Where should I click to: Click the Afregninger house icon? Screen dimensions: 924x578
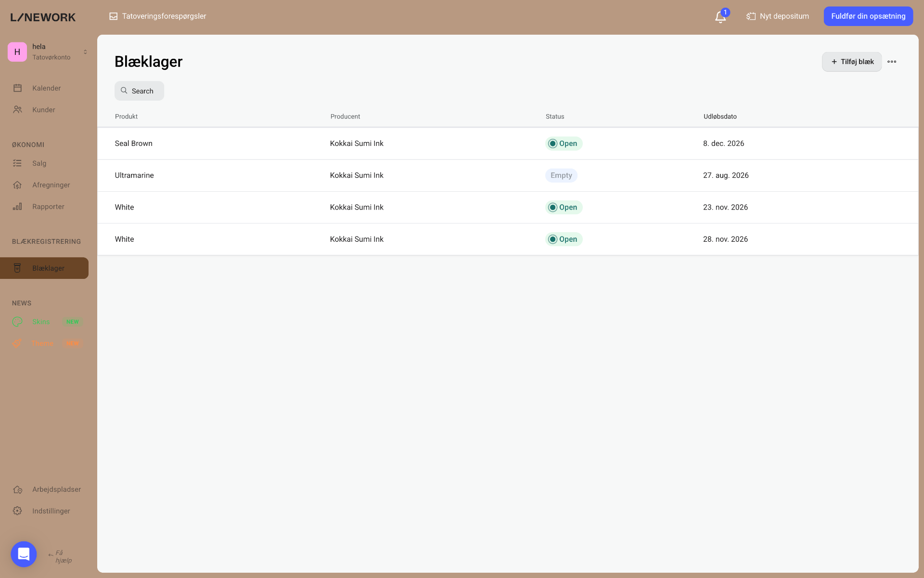(x=18, y=185)
